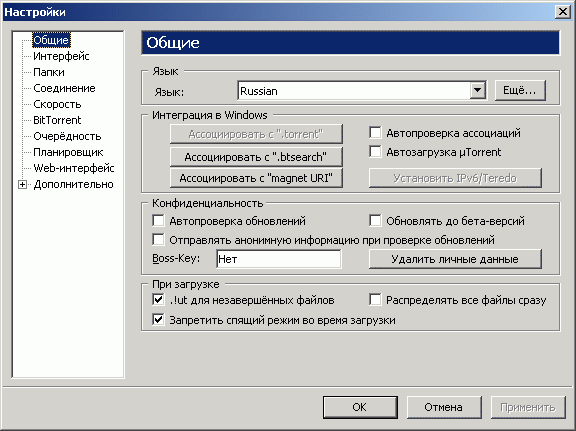The height and width of the screenshot is (431, 576).
Task: Click Удалить личные данные button
Action: click(455, 259)
